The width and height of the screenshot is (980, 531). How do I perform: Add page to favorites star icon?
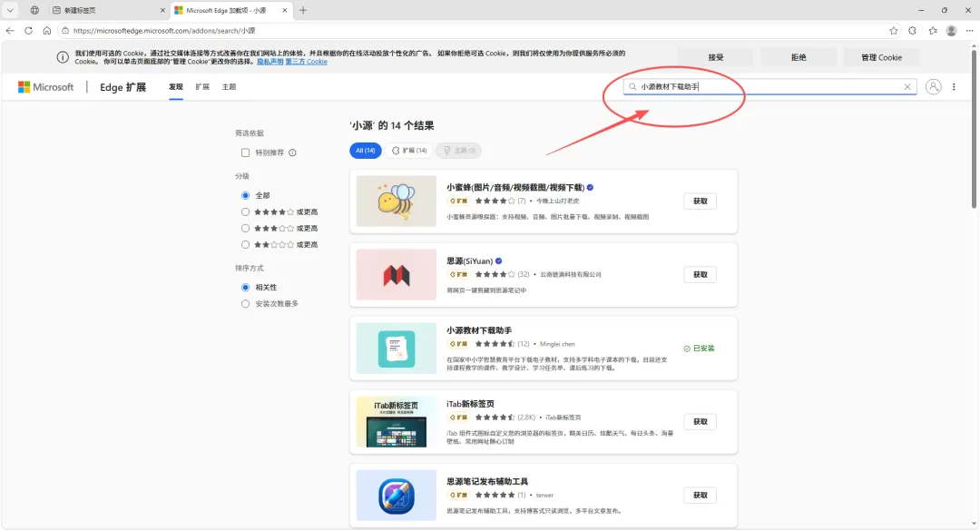click(x=894, y=31)
